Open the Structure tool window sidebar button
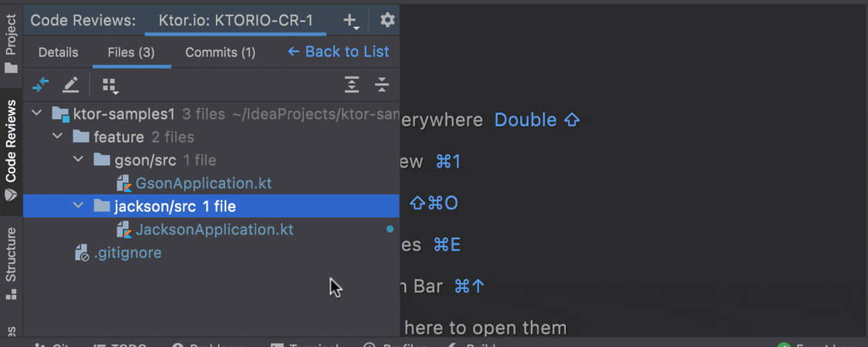This screenshot has height=347, width=868. point(11,263)
